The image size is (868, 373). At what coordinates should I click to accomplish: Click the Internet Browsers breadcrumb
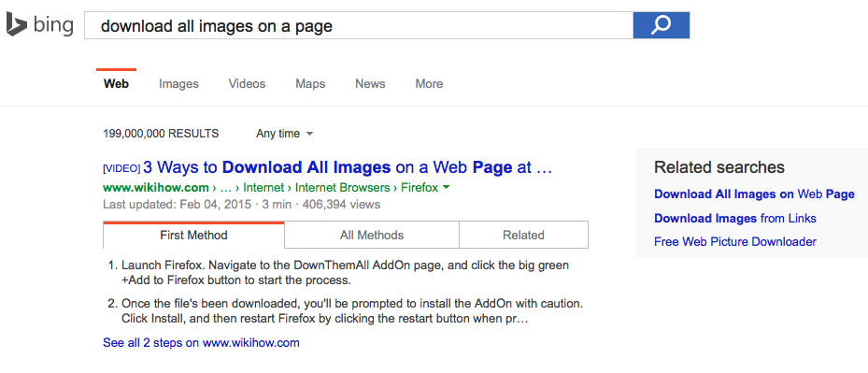(x=343, y=187)
